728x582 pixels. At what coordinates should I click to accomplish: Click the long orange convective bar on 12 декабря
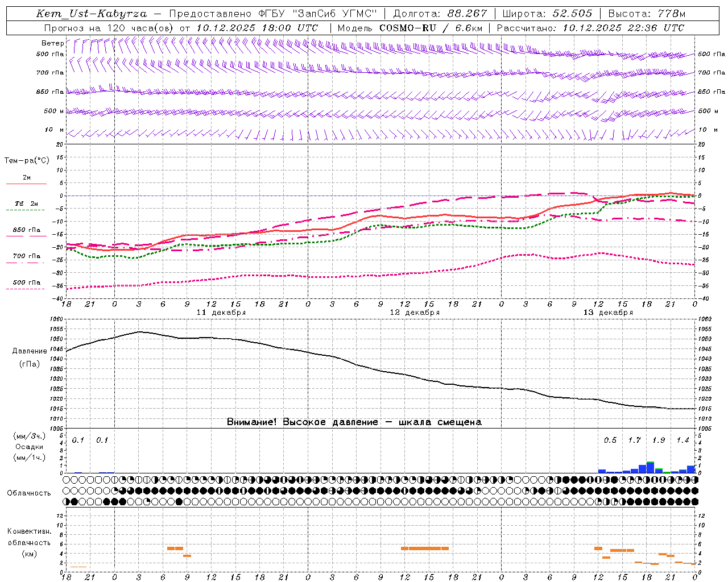425,548
